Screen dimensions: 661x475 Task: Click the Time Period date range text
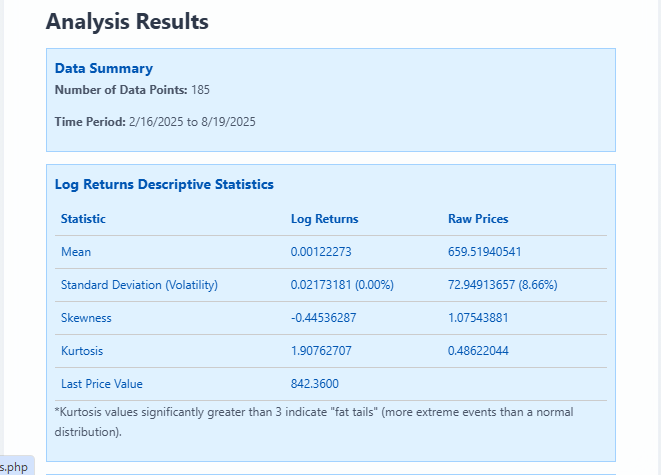pos(192,122)
